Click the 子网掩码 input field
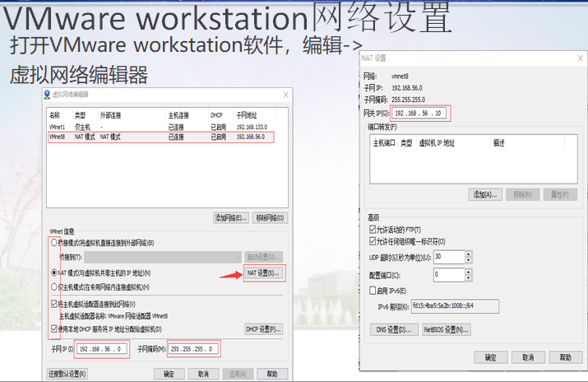Image resolution: width=588 pixels, height=382 pixels. (192, 349)
